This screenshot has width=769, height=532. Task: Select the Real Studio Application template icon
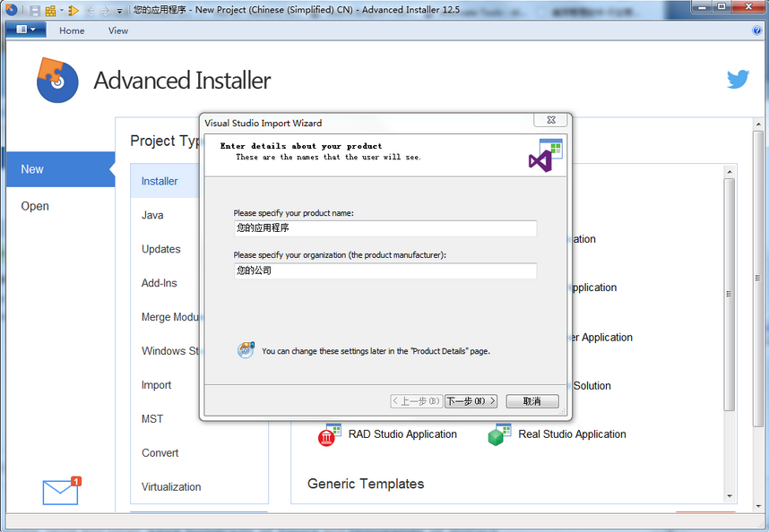pos(498,433)
